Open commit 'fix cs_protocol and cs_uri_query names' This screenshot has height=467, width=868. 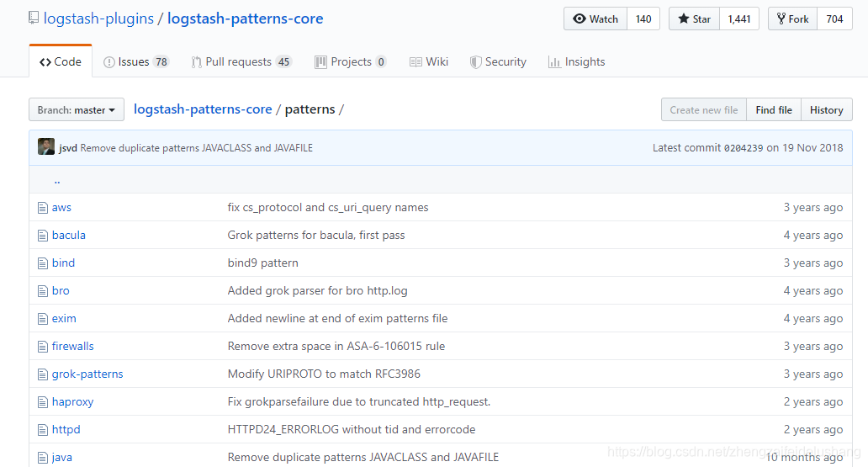coord(328,208)
